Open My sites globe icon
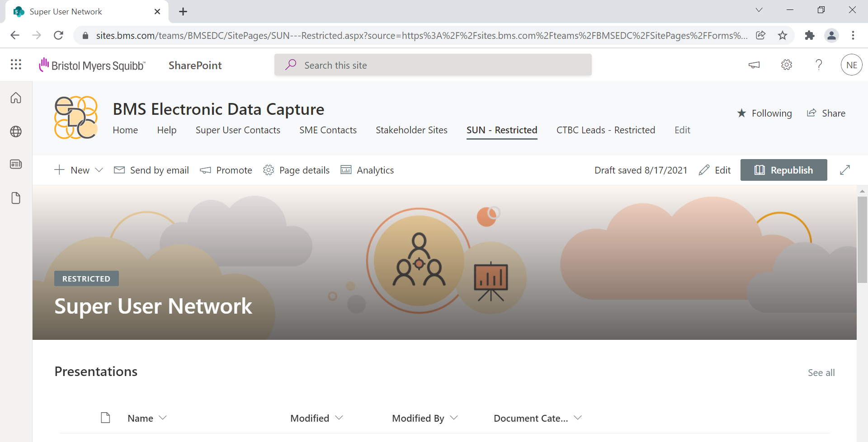Screen dimensions: 868x442 click(16, 132)
